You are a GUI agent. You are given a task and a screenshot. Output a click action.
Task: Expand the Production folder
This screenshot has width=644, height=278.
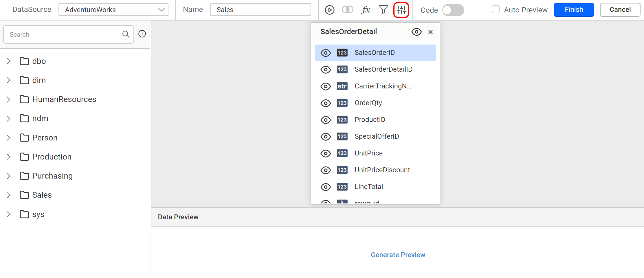pos(8,157)
